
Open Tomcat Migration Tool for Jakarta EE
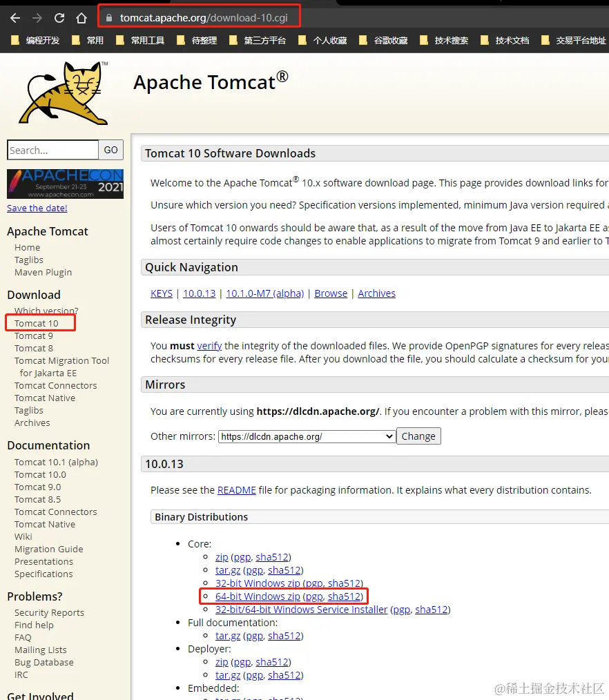[x=61, y=367]
